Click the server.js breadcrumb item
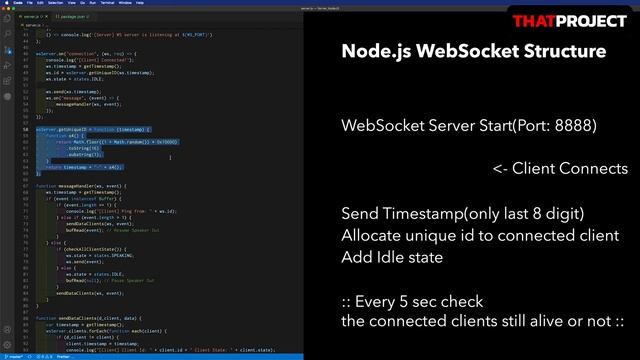Image resolution: width=640 pixels, height=360 pixels. click(32, 25)
